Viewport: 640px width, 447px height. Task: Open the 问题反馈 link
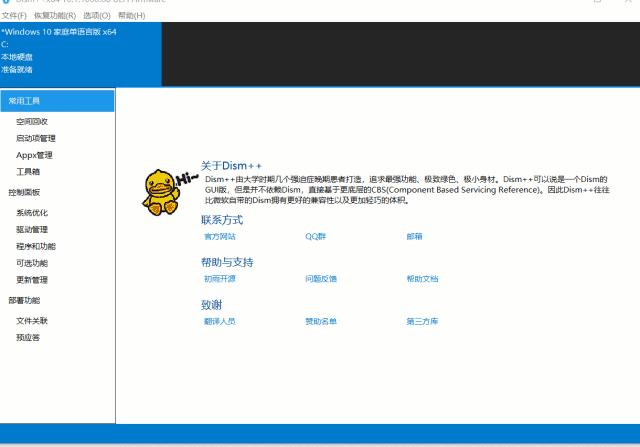pyautogui.click(x=321, y=279)
